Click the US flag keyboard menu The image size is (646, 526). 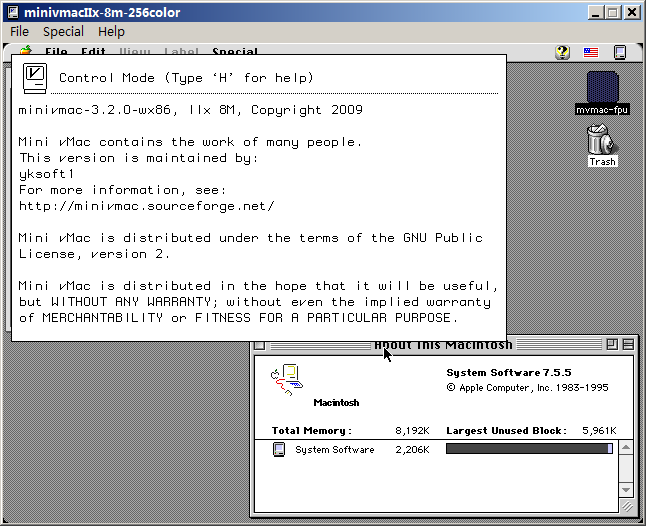click(x=591, y=52)
